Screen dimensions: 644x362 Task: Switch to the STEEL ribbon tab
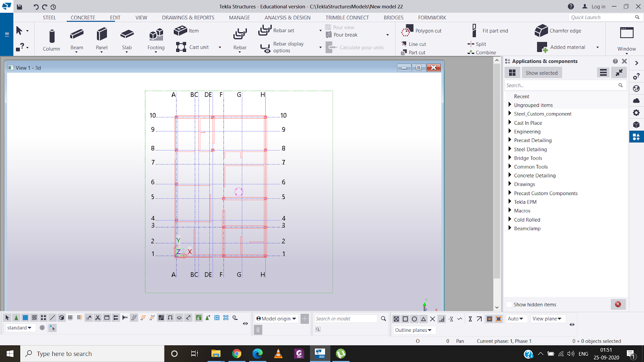tap(50, 18)
